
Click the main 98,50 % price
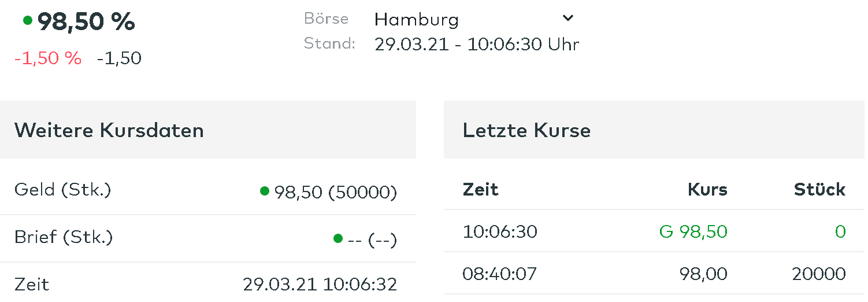coord(86,22)
